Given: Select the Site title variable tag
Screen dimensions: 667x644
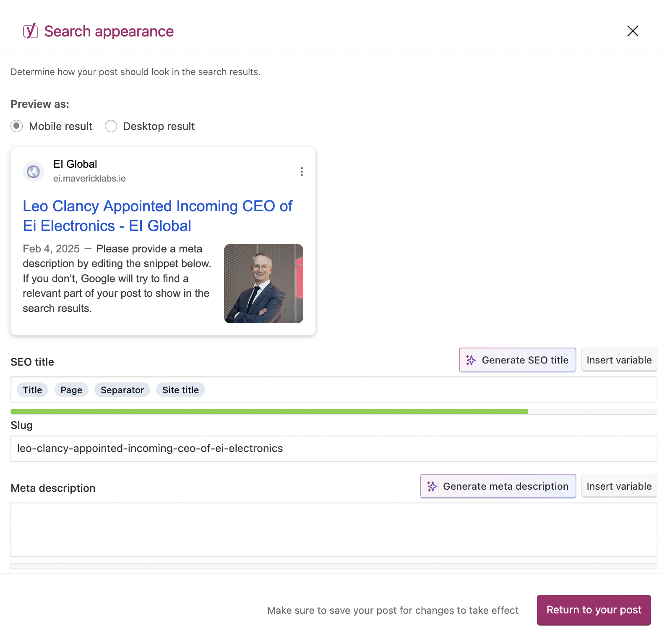Looking at the screenshot, I should [x=180, y=390].
